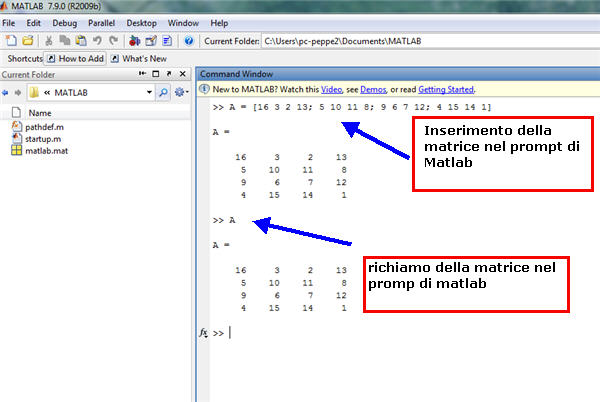
Task: Launch Simulink from the toolbar icon
Action: (134, 41)
